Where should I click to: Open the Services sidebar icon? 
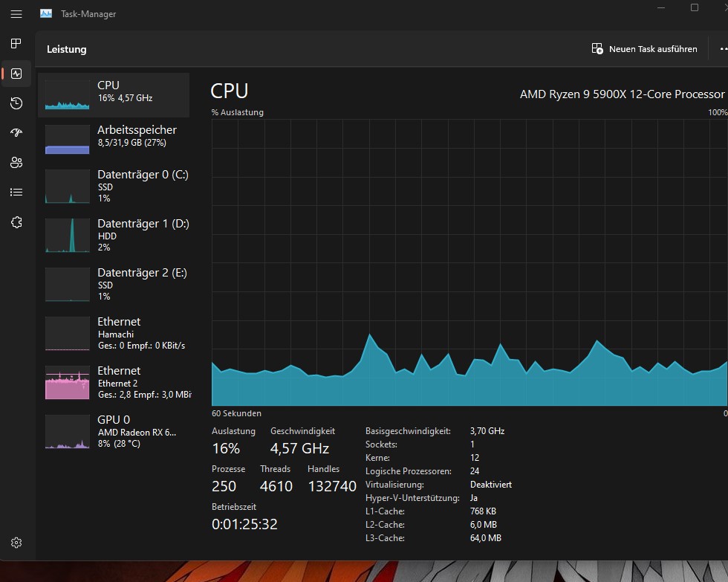pos(16,222)
